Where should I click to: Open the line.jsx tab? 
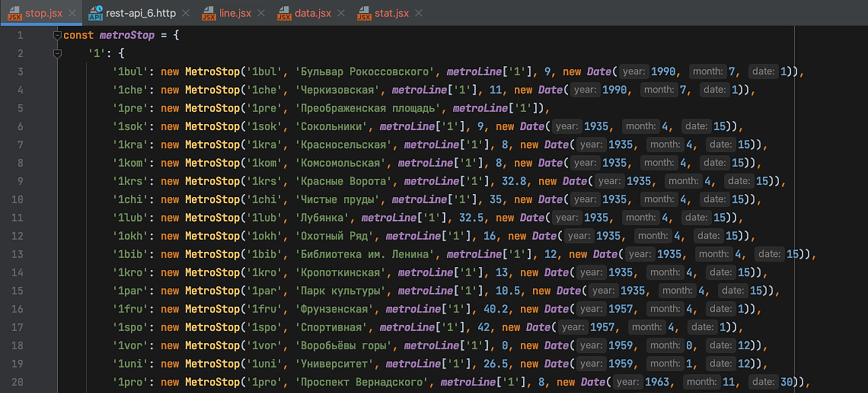coord(235,13)
